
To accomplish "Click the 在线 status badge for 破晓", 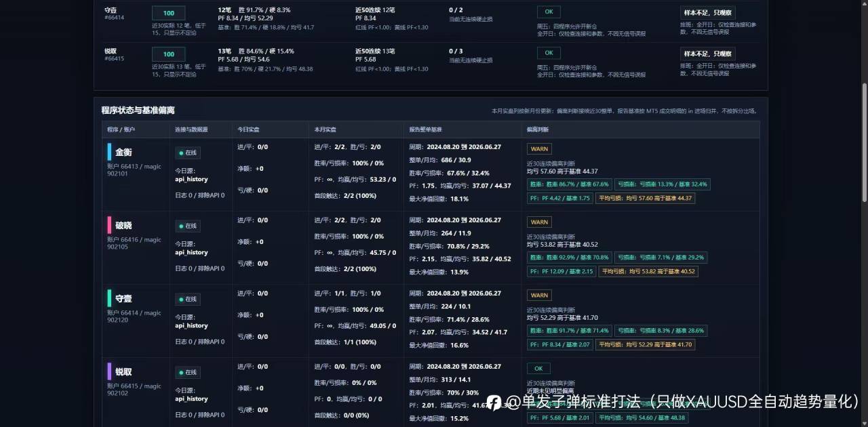I will pyautogui.click(x=188, y=226).
